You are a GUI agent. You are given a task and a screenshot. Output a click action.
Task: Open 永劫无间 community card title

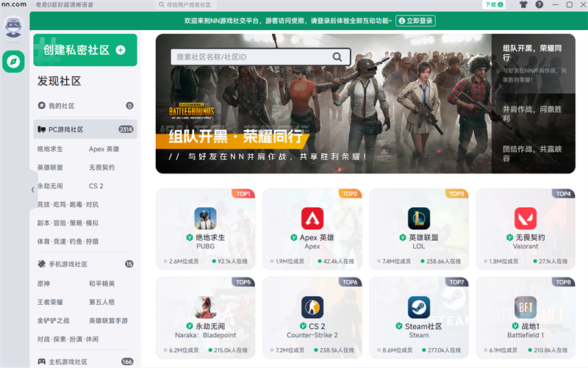210,326
